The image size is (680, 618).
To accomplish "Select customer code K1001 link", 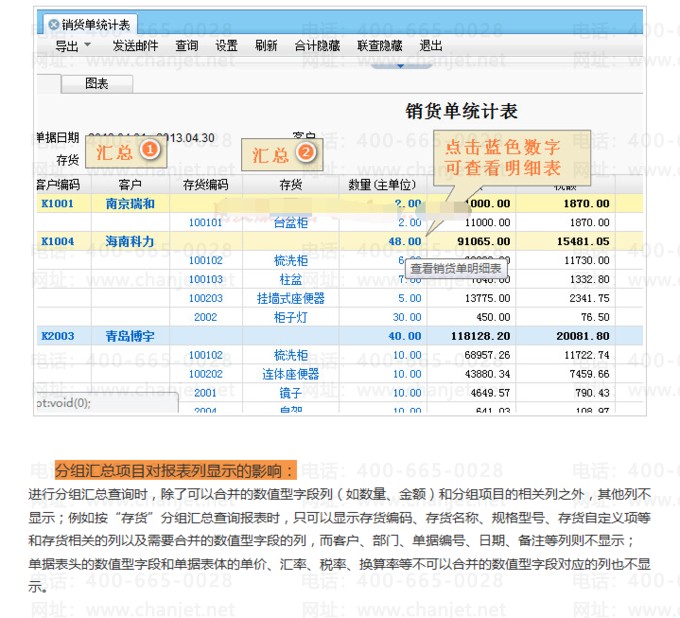I will [x=58, y=204].
